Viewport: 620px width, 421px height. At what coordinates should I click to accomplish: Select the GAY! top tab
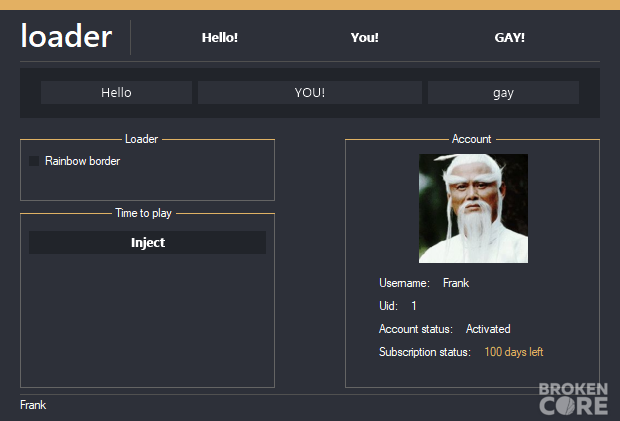510,38
